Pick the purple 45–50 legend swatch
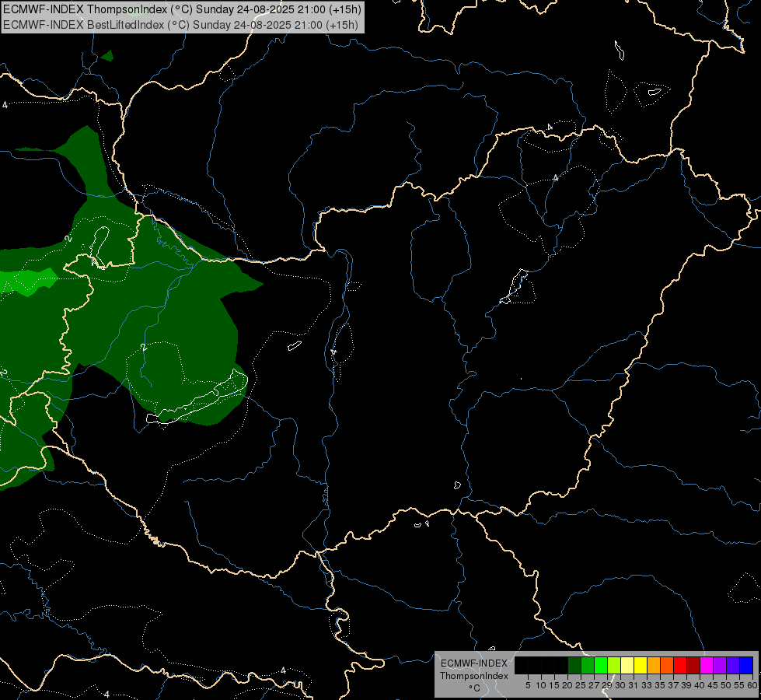This screenshot has width=761, height=700. click(x=720, y=665)
